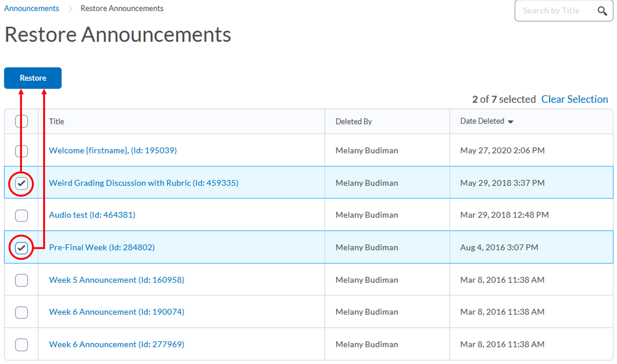This screenshot has width=617, height=364.
Task: Uncheck the Weird Grading Discussion announcement
Action: (21, 183)
